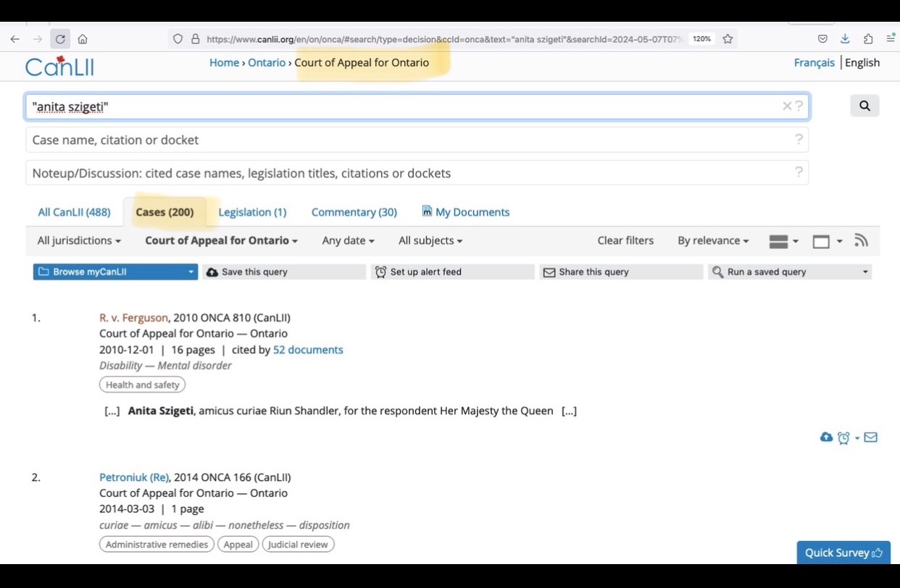Image resolution: width=900 pixels, height=588 pixels.
Task: Open the Any date dropdown
Action: [348, 240]
